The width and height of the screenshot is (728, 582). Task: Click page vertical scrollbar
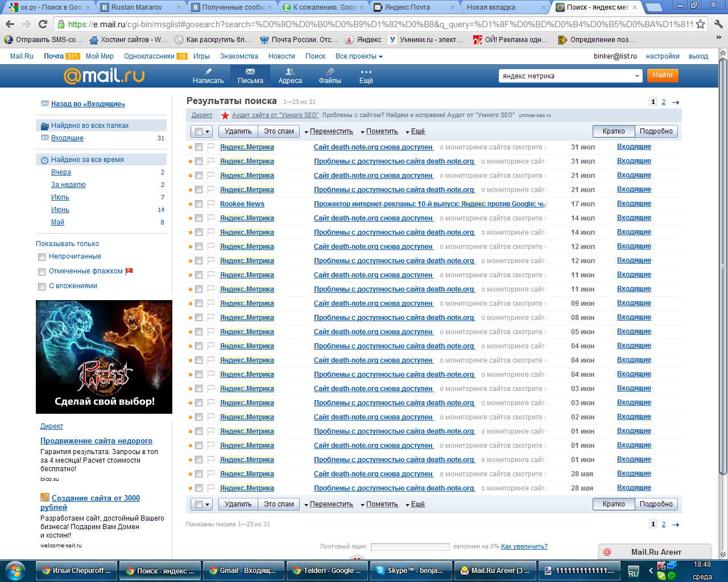pos(723,267)
